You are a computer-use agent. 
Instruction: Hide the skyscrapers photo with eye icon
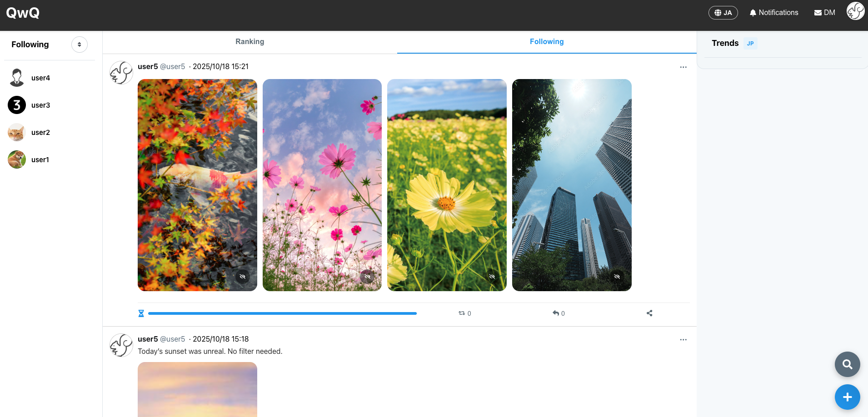617,276
